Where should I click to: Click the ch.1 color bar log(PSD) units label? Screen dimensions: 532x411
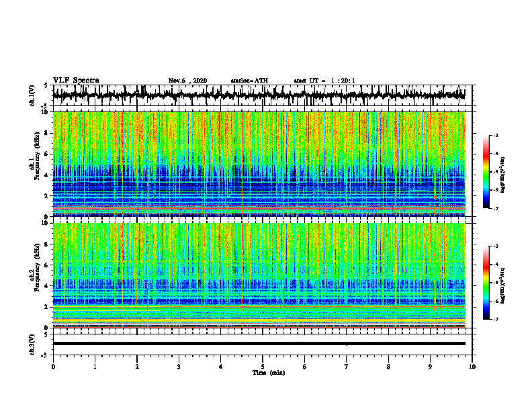click(504, 175)
